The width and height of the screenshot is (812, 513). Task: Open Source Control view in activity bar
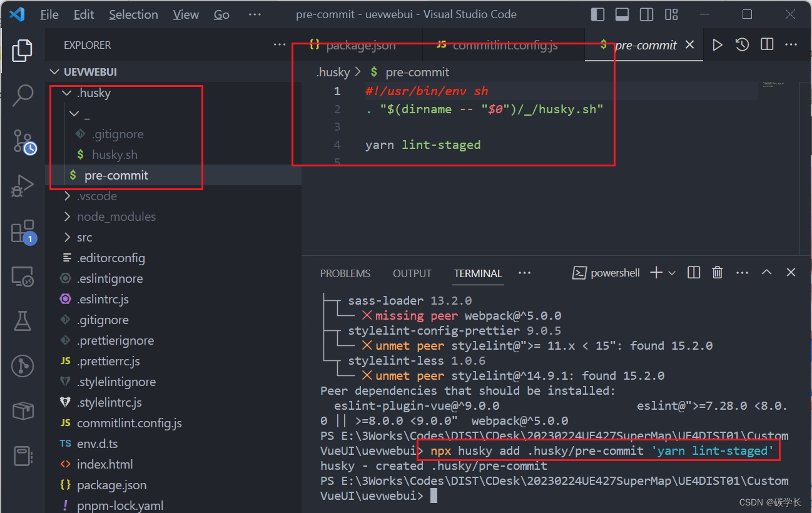tap(24, 142)
